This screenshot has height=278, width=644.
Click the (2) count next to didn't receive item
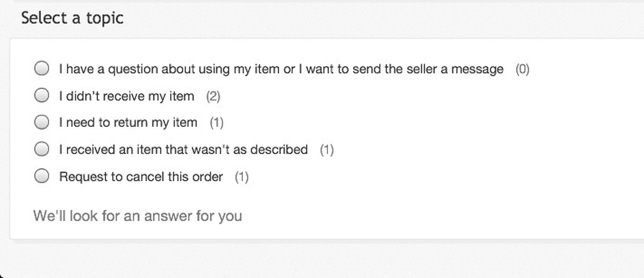213,96
